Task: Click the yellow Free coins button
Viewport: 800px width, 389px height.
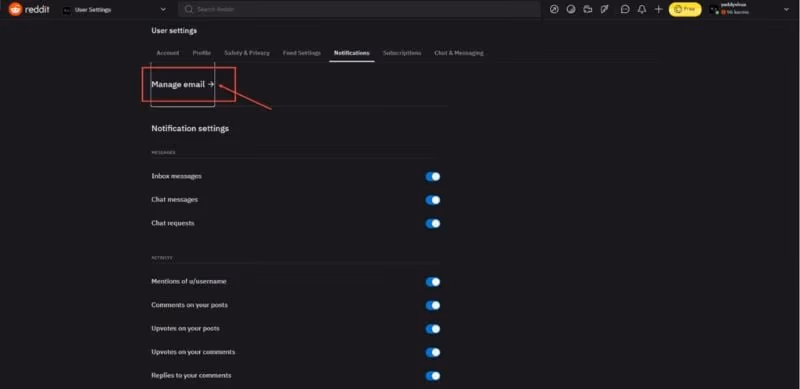Action: click(x=685, y=9)
